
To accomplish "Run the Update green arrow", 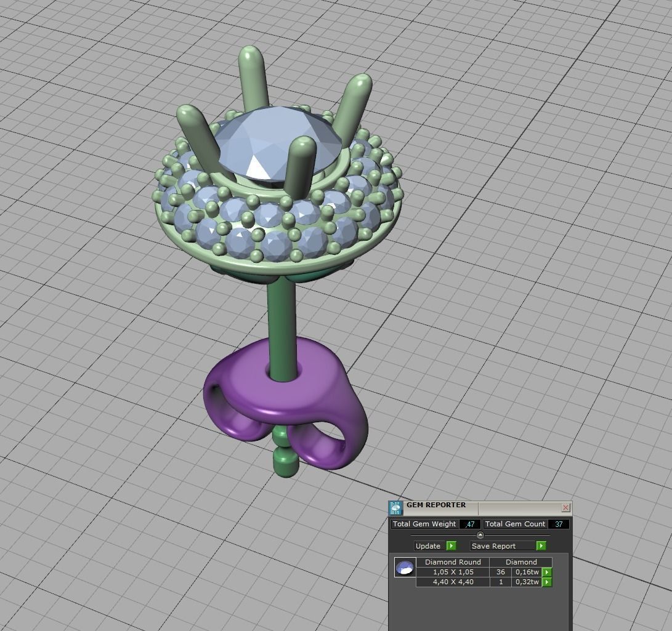I will [x=451, y=546].
